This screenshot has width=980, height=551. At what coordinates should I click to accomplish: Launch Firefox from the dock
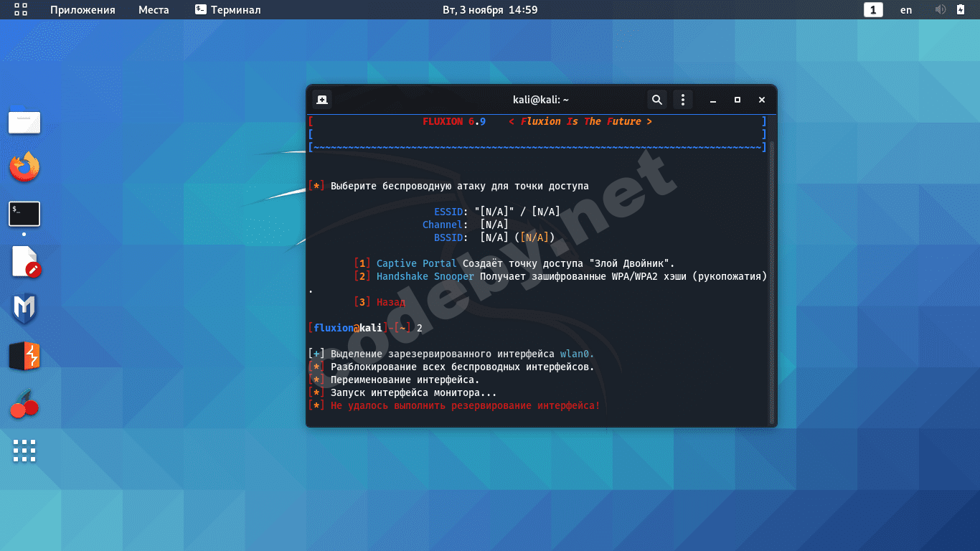click(x=24, y=167)
